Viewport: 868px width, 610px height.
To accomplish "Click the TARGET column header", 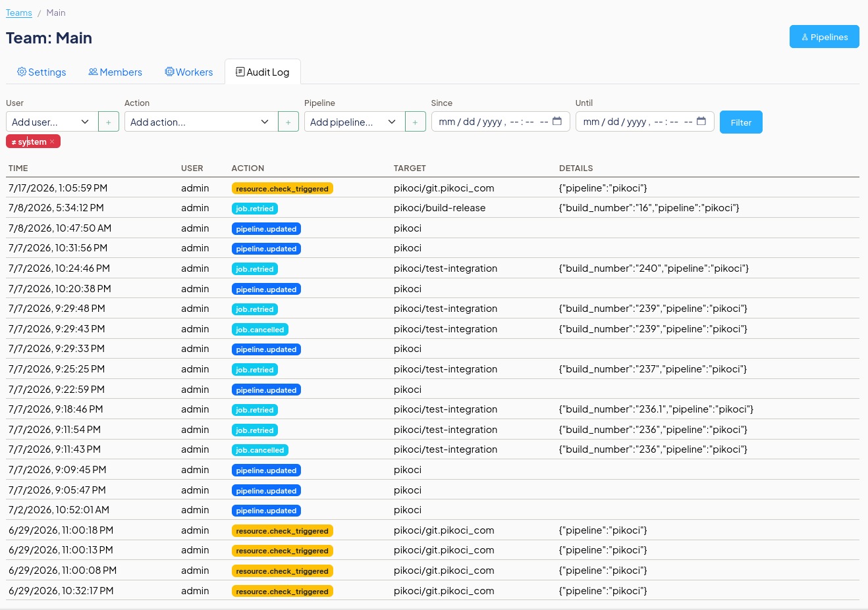I will (x=410, y=168).
